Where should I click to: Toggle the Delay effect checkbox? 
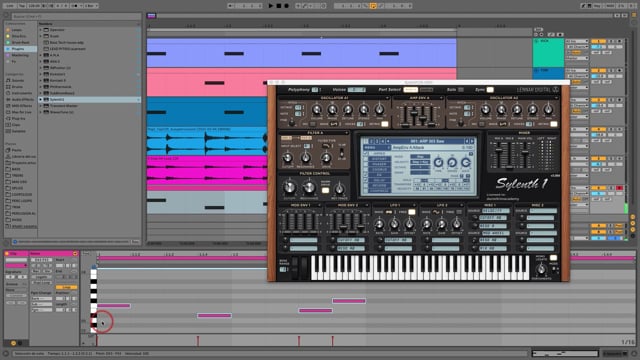tap(366, 180)
